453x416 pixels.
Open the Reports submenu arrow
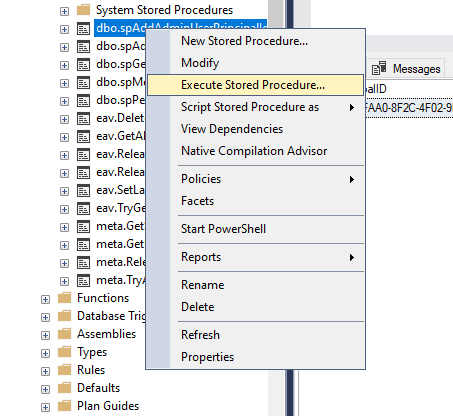click(x=352, y=257)
